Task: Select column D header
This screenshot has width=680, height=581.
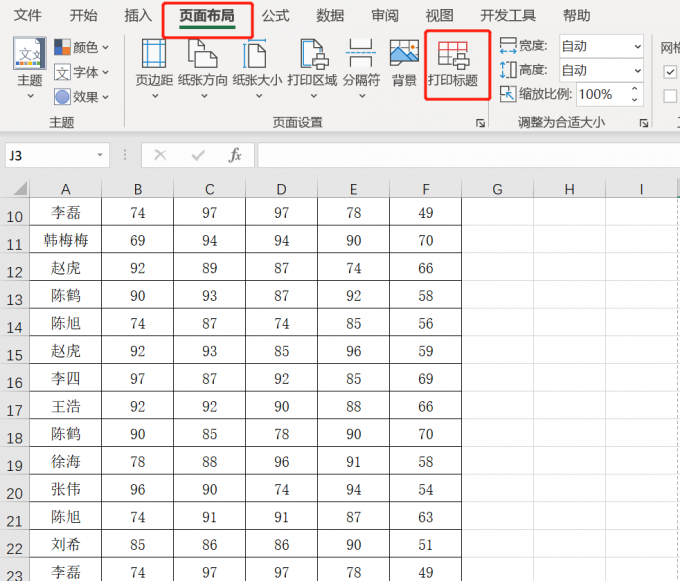Action: tap(281, 189)
